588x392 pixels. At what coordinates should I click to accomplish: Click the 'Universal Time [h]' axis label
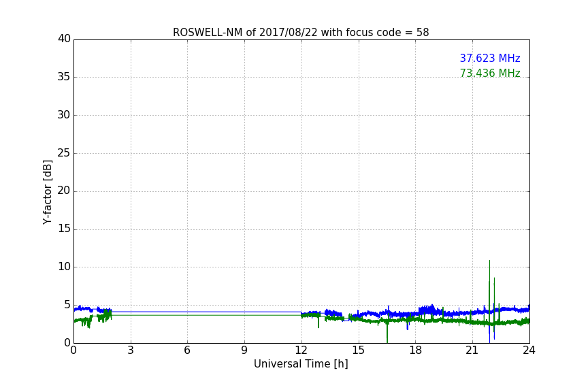click(301, 364)
